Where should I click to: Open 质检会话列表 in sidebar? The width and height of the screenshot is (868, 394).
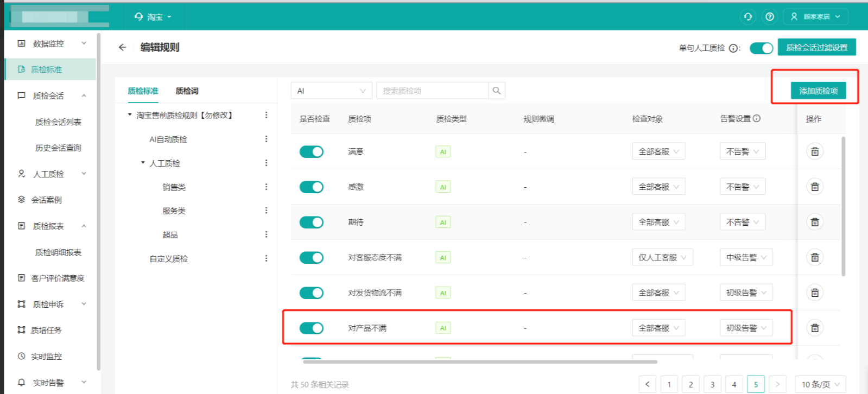tap(58, 122)
